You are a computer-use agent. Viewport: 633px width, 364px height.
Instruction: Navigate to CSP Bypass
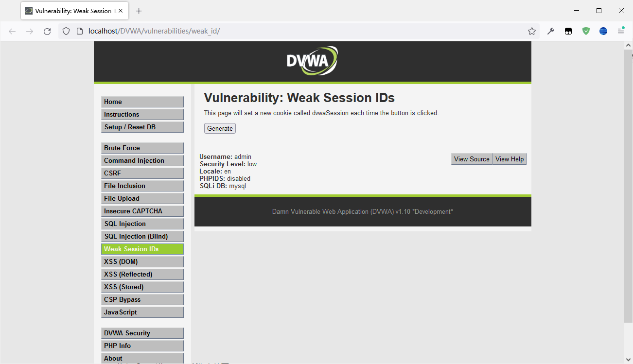click(142, 299)
